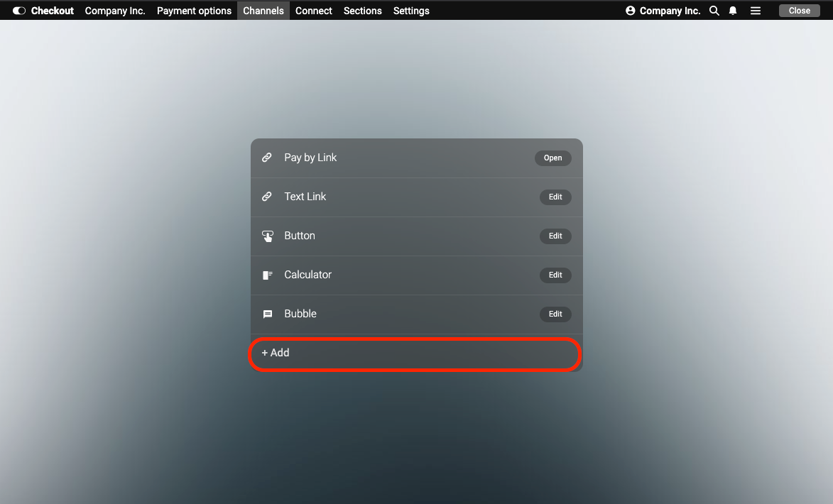Open the hamburger menu icon
Viewport: 833px width, 504px height.
pos(756,11)
